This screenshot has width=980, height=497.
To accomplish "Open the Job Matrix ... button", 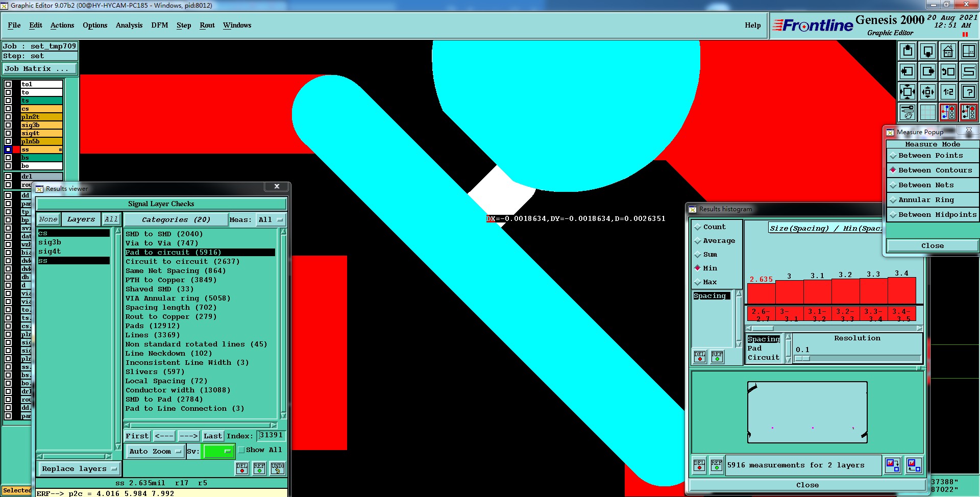I will tap(40, 69).
